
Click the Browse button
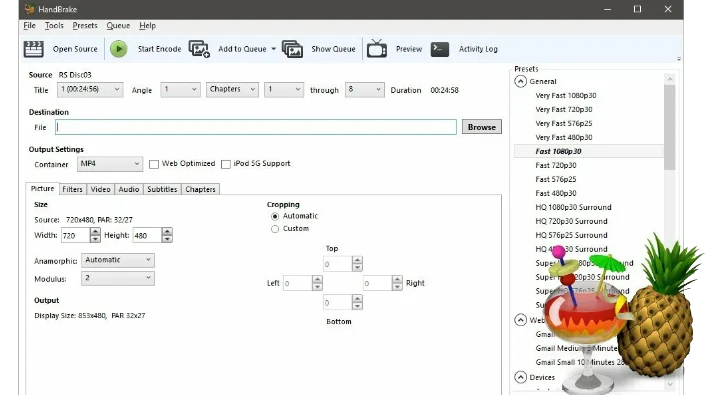pos(482,127)
